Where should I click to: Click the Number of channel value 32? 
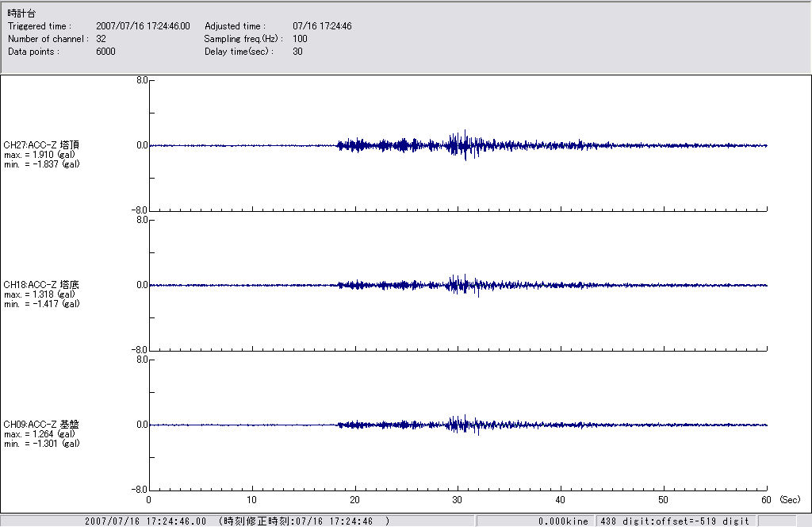(x=101, y=39)
